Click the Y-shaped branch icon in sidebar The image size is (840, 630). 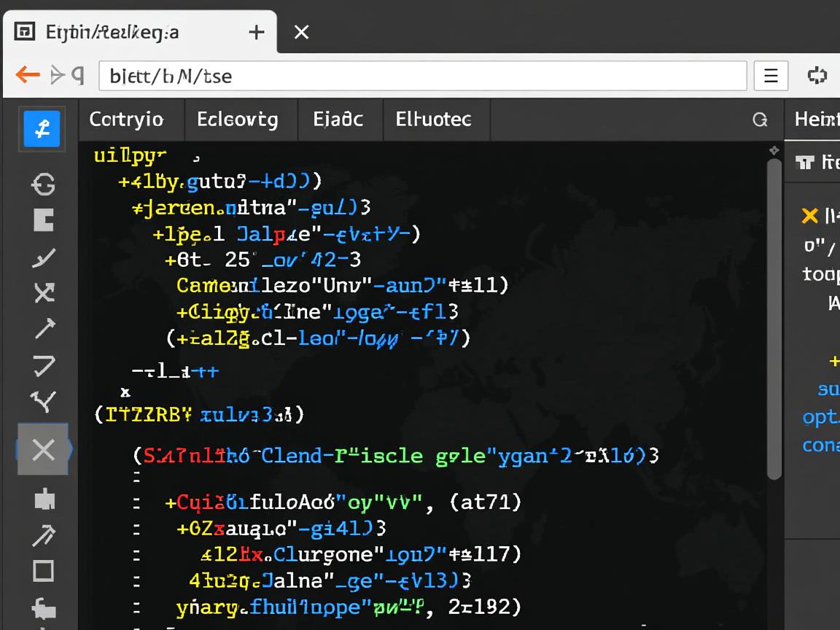tap(44, 400)
